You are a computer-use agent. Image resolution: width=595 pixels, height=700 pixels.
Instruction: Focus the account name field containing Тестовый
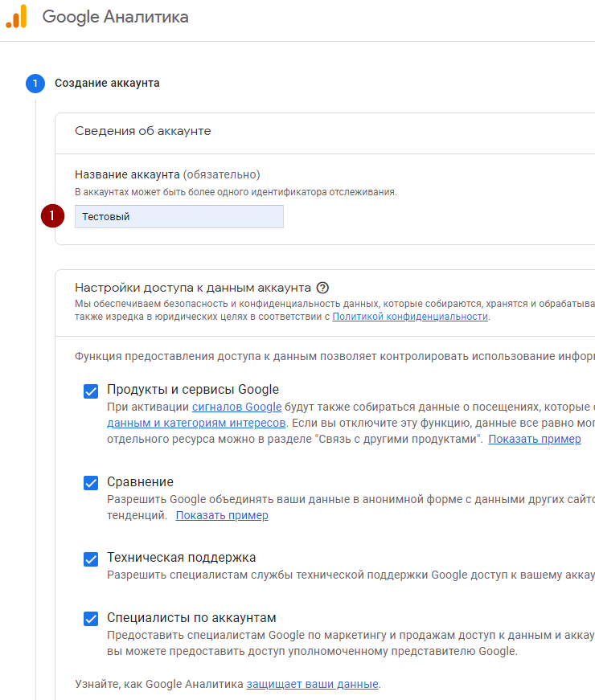(178, 216)
